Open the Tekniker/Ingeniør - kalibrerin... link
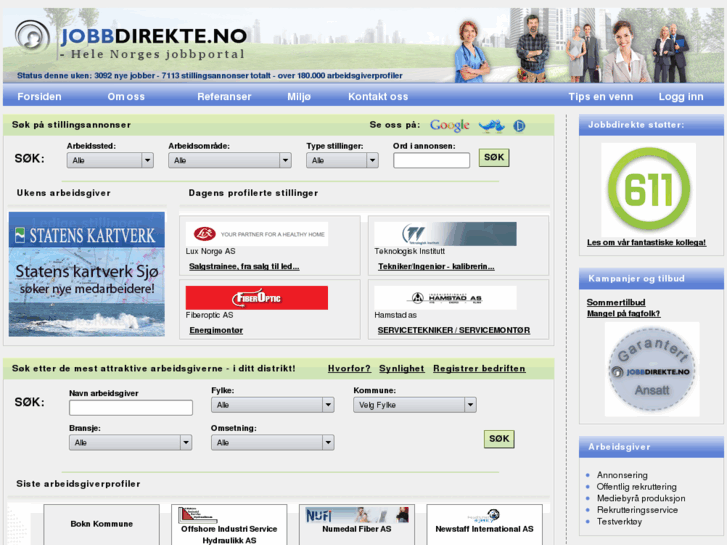Viewport: 727px width, 545px height. point(436,266)
